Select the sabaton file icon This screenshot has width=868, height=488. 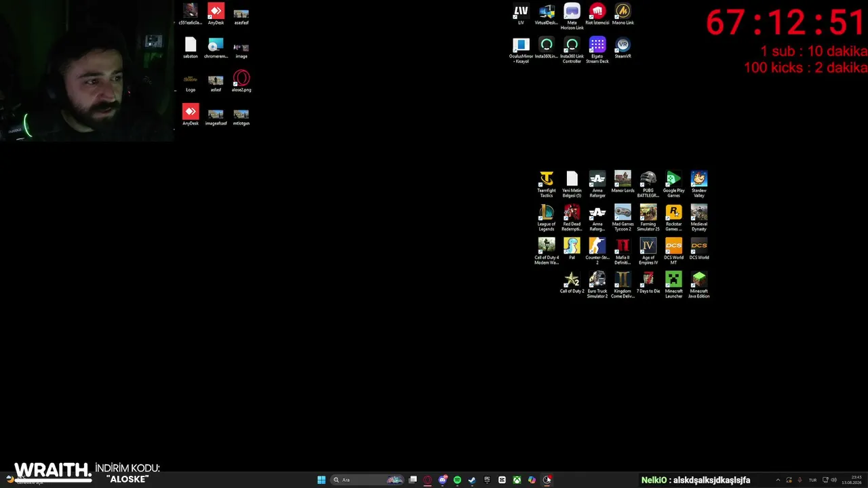191,48
